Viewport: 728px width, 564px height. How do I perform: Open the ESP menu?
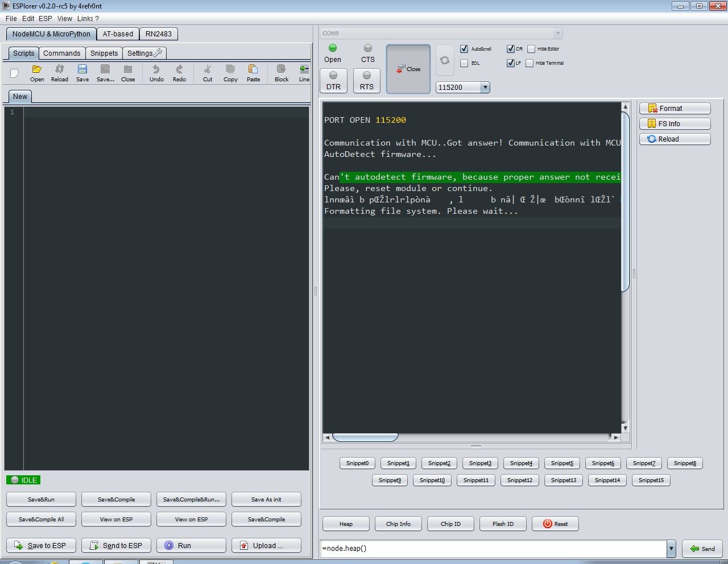(45, 18)
